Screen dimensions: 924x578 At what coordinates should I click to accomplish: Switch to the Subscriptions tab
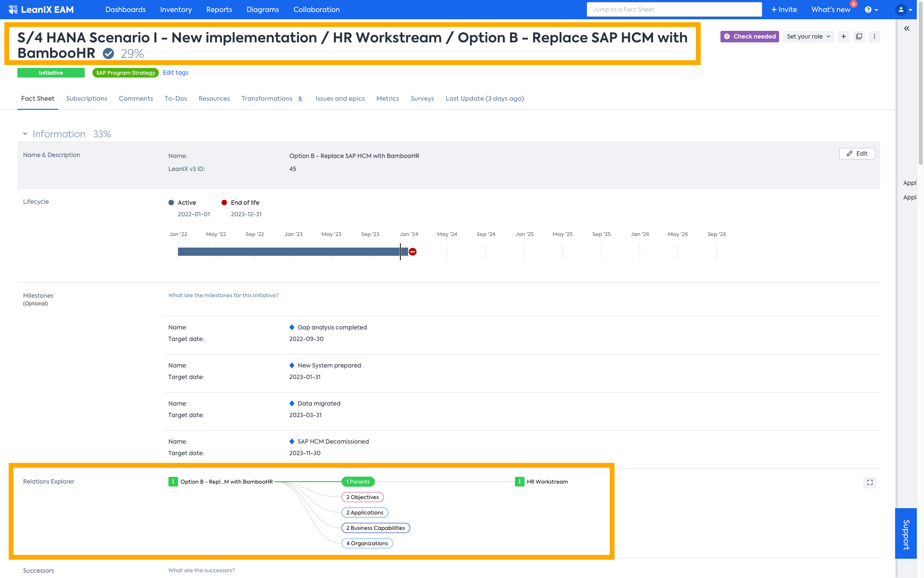87,99
